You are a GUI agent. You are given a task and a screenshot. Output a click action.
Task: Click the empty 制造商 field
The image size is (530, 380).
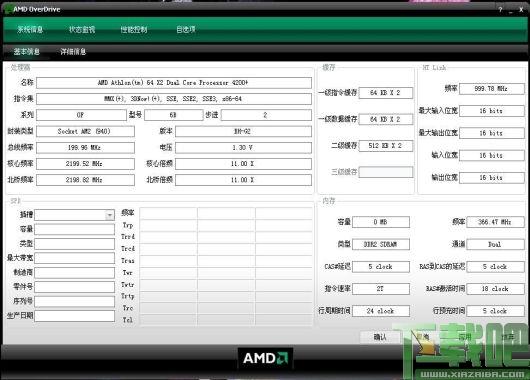point(74,272)
